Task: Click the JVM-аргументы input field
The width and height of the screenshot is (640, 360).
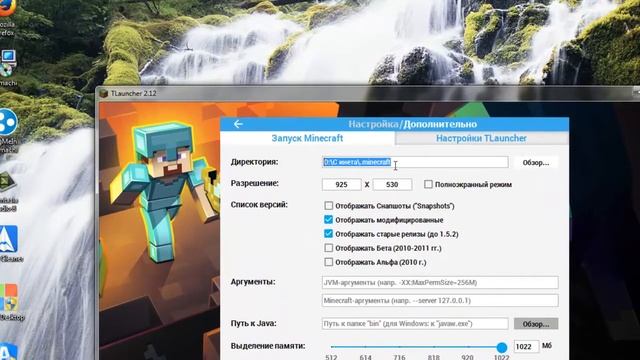Action: [440, 282]
